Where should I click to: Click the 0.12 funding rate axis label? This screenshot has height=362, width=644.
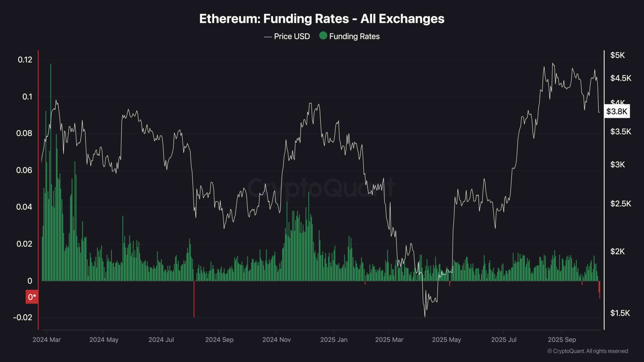click(25, 60)
